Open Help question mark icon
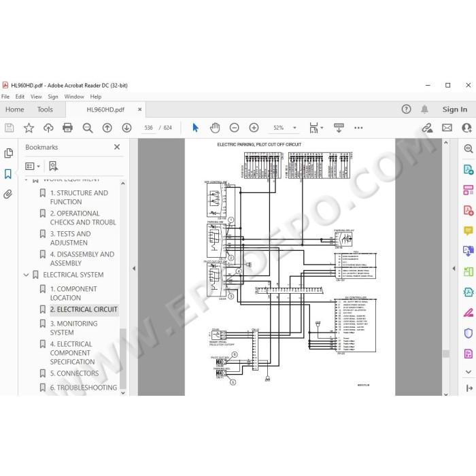This screenshot has height=476, width=476. point(406,109)
